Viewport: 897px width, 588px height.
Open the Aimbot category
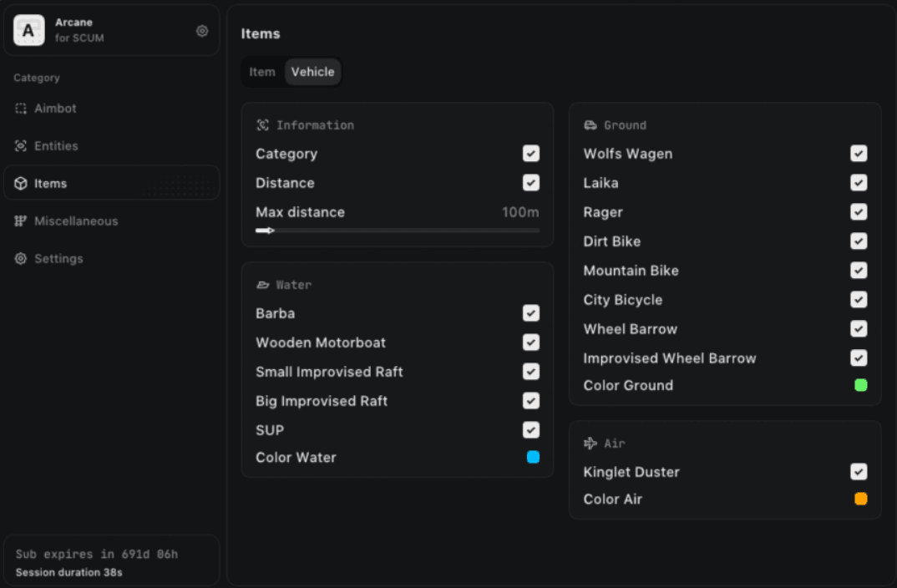click(x=55, y=109)
